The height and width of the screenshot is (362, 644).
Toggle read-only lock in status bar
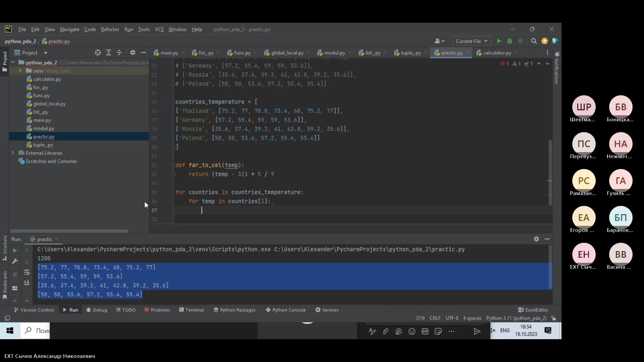553,318
